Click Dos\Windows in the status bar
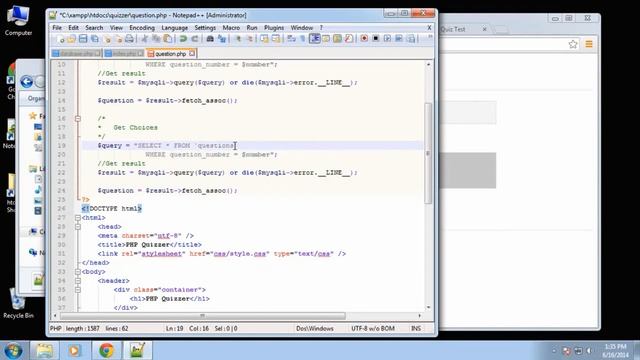The width and height of the screenshot is (640, 360). [315, 329]
